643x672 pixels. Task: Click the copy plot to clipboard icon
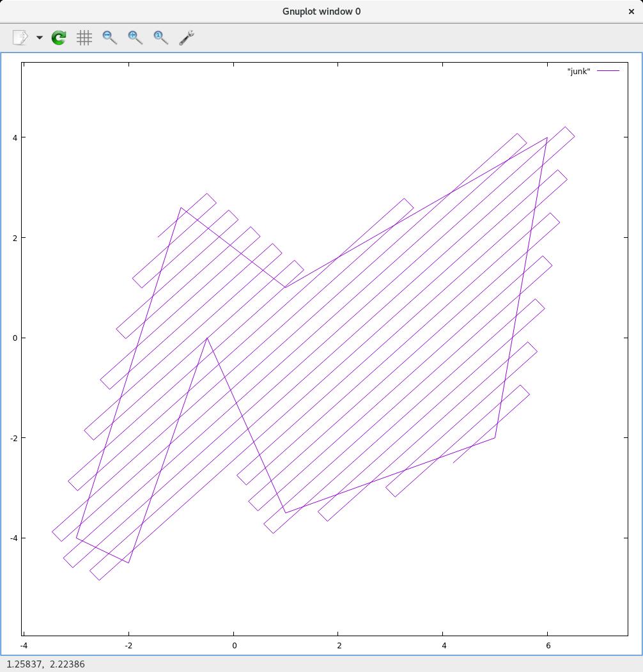pos(20,38)
